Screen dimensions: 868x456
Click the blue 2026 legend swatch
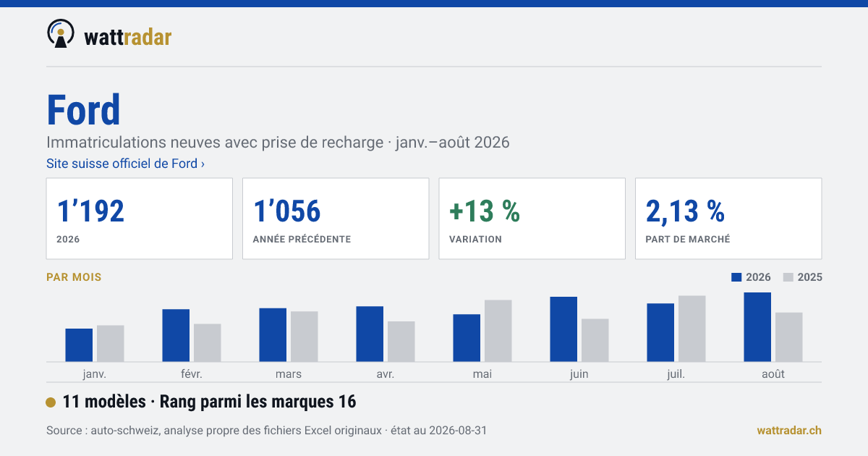coord(737,277)
